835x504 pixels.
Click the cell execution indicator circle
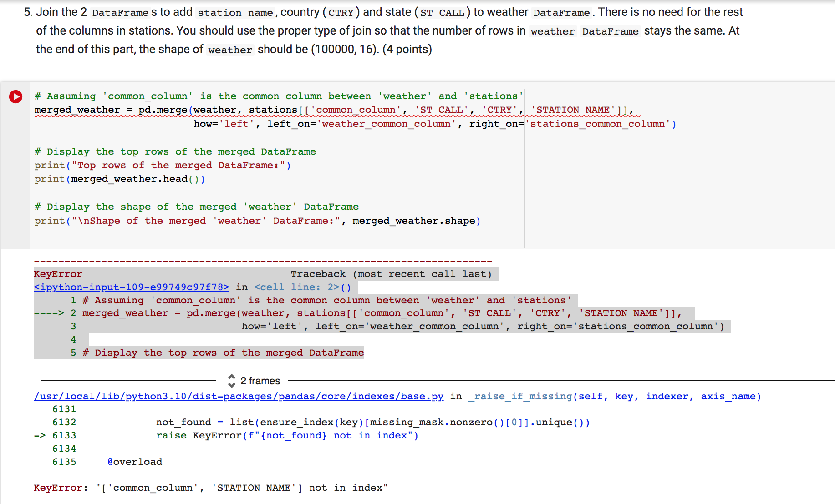pyautogui.click(x=15, y=96)
